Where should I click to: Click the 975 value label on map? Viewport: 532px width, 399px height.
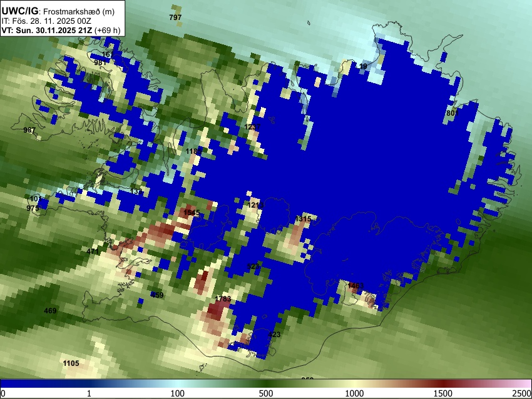coord(33,208)
